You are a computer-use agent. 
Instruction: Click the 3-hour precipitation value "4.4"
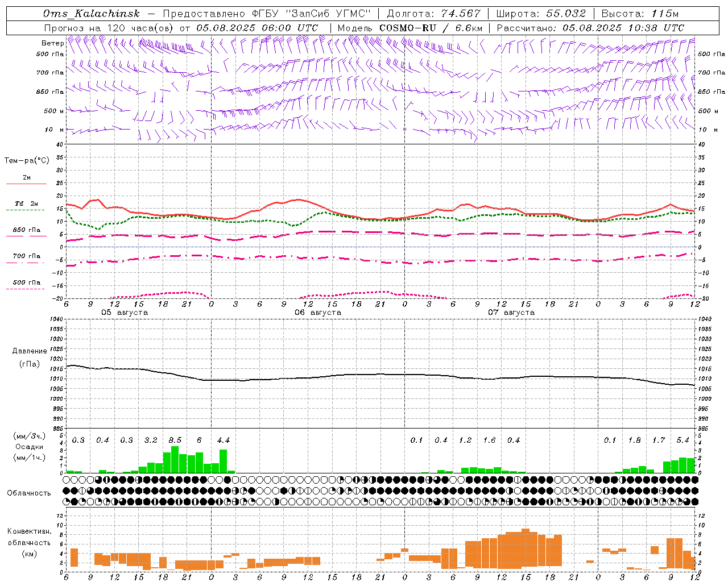point(224,440)
